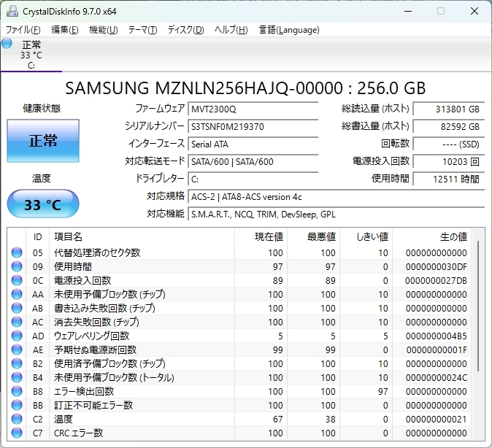Open the ファイル(F) menu

point(23,30)
